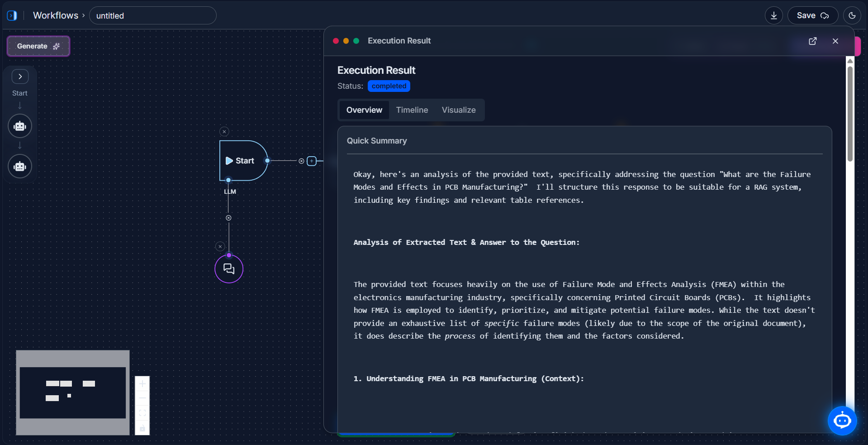Viewport: 868px width, 445px height.
Task: Click the plus connector beside Start node
Action: point(312,161)
